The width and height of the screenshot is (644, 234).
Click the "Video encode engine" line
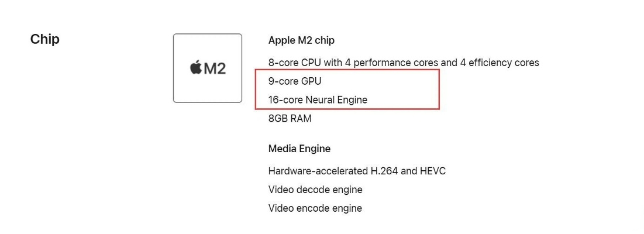[315, 208]
